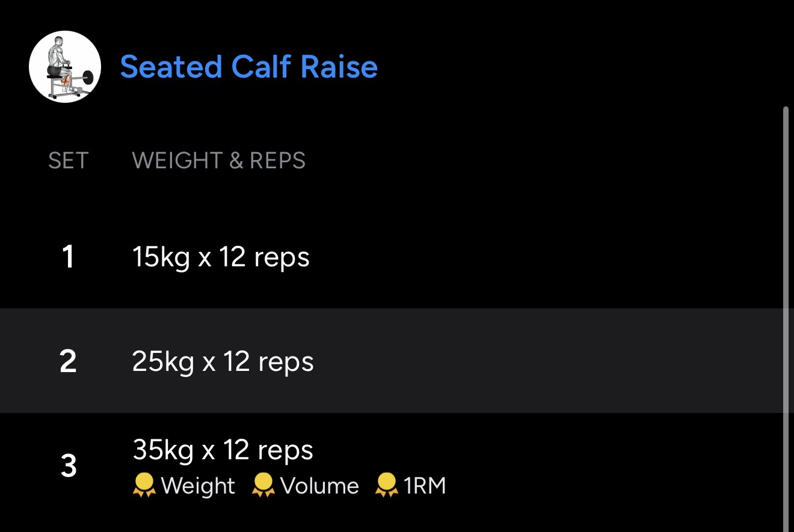Click the gold medal icon beside Volume

(x=263, y=485)
